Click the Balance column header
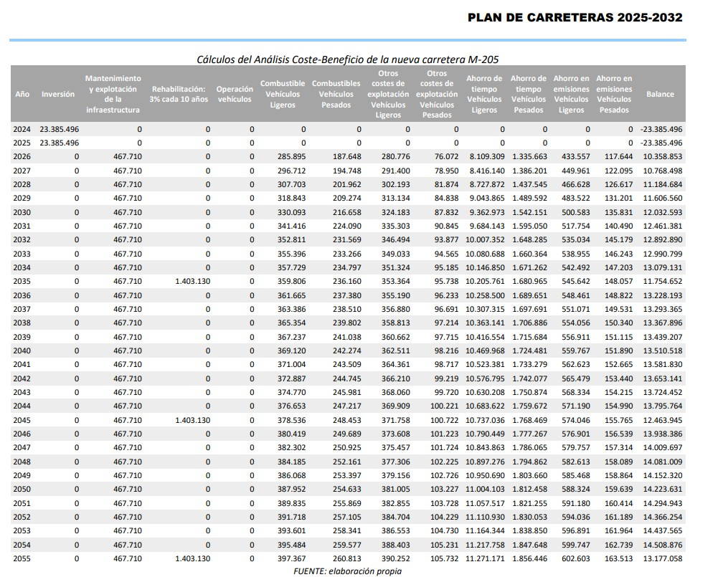Image resolution: width=728 pixels, height=577 pixels. pos(660,94)
